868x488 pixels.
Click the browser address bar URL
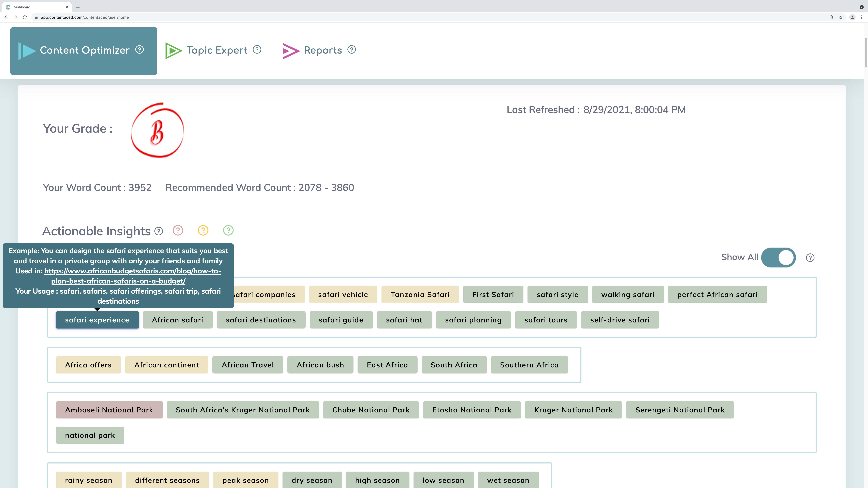[x=85, y=17]
